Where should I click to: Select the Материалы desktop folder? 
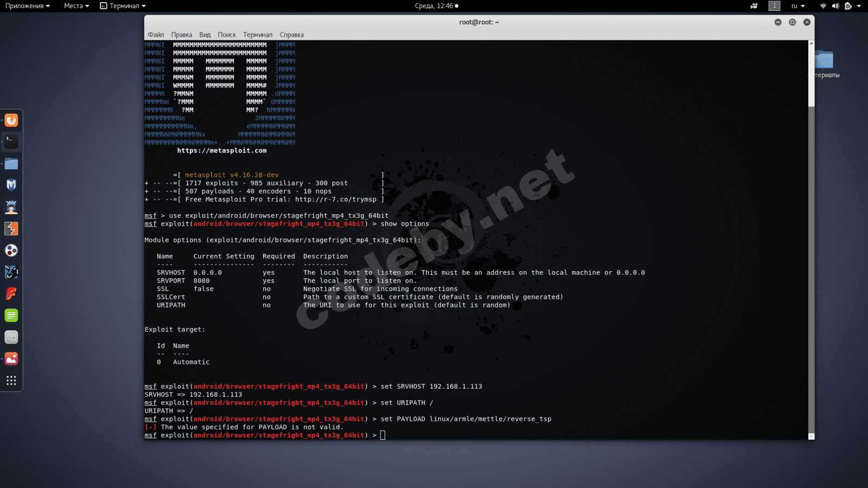click(824, 64)
